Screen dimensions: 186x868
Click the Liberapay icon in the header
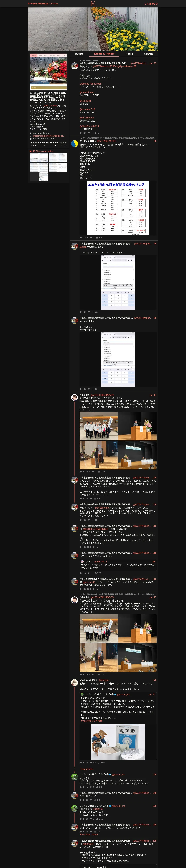point(153,4)
